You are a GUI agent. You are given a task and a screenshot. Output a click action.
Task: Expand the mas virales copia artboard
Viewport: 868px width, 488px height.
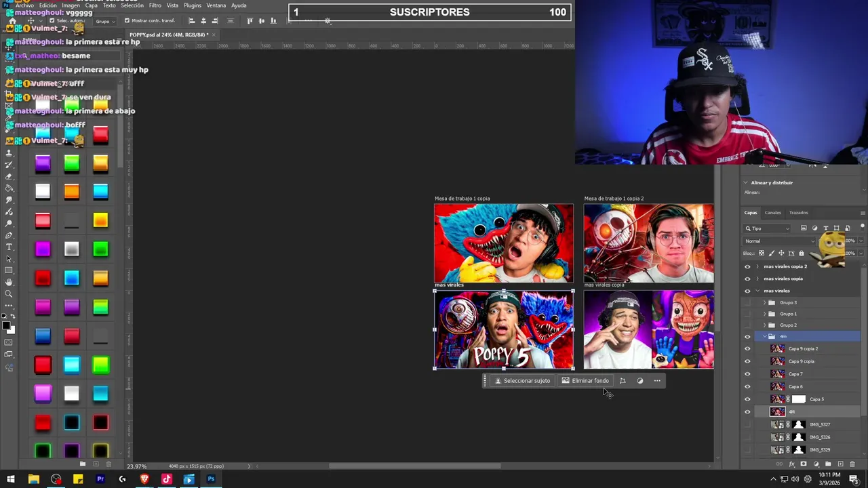click(x=757, y=279)
